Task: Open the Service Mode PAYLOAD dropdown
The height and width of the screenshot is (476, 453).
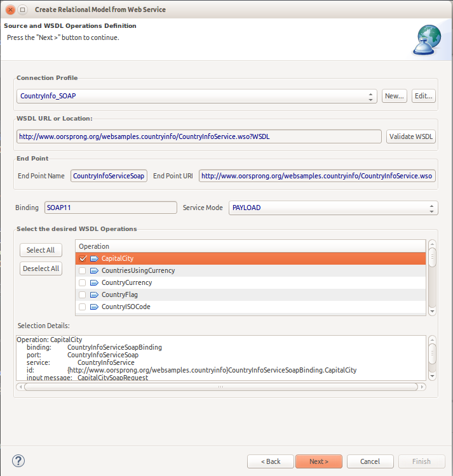Action: point(334,208)
